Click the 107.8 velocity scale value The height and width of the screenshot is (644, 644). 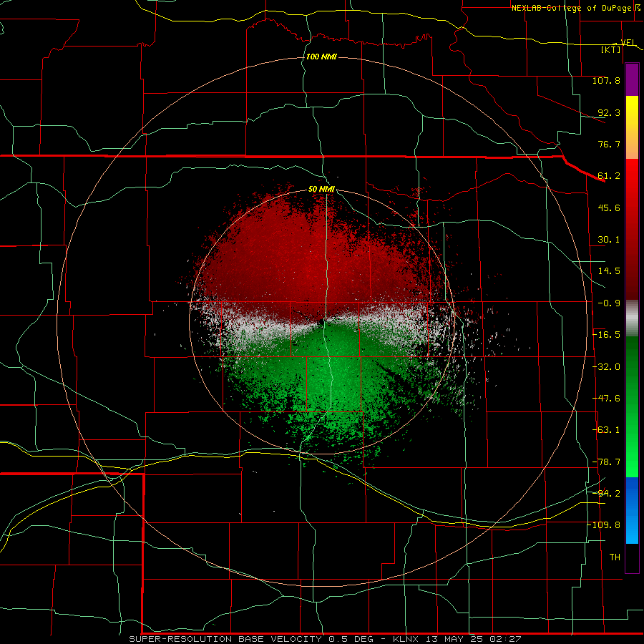click(606, 80)
